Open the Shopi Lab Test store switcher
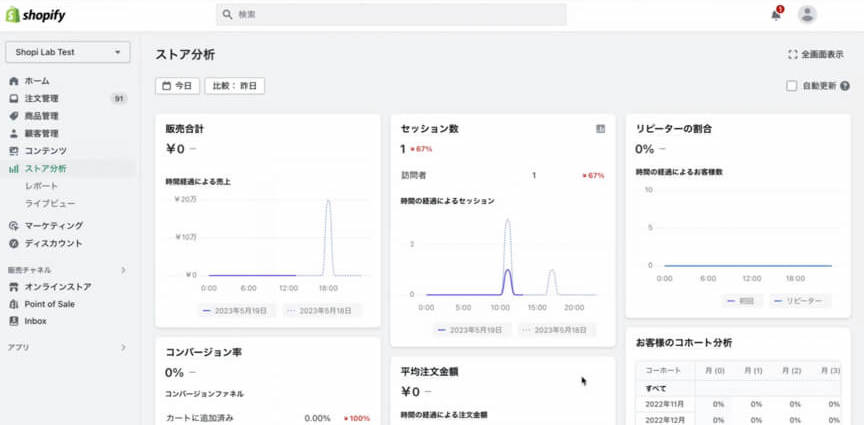Viewport: 864px width, 425px height. (68, 52)
